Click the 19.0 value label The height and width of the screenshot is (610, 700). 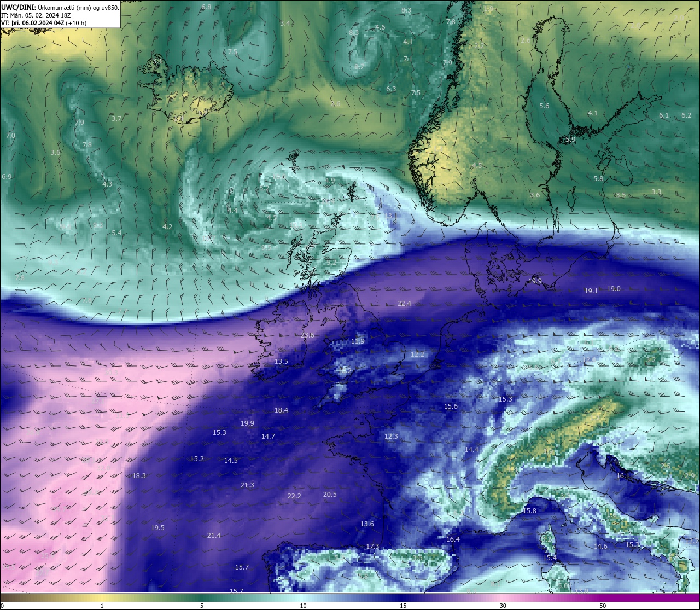click(x=614, y=289)
